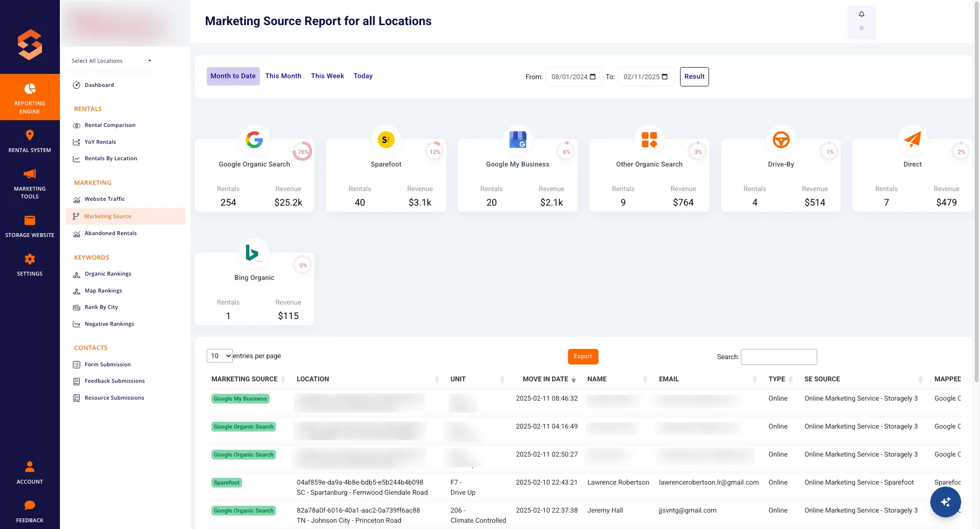Click the Google Organic Search logo
This screenshot has height=529, width=980.
tap(254, 140)
